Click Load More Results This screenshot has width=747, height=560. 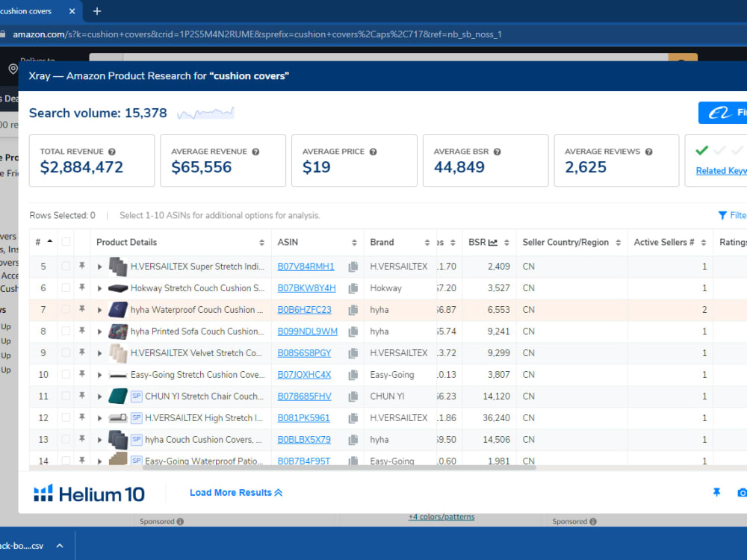point(236,492)
